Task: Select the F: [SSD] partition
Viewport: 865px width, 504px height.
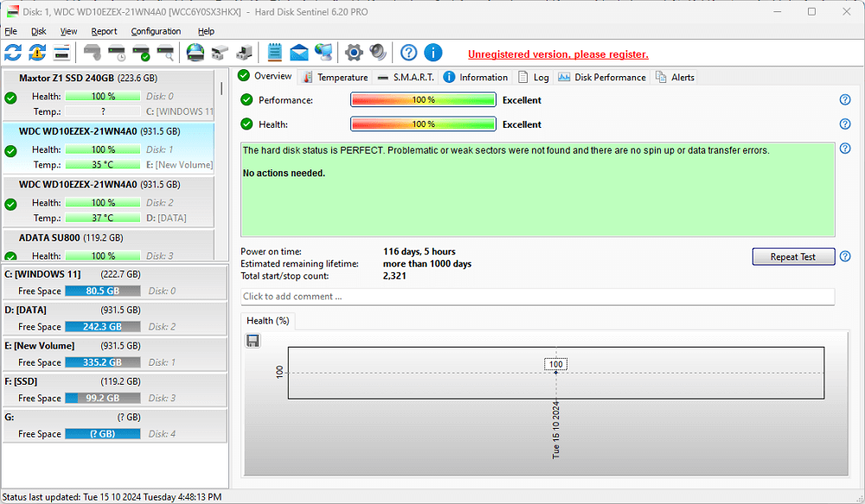Action: pyautogui.click(x=115, y=390)
